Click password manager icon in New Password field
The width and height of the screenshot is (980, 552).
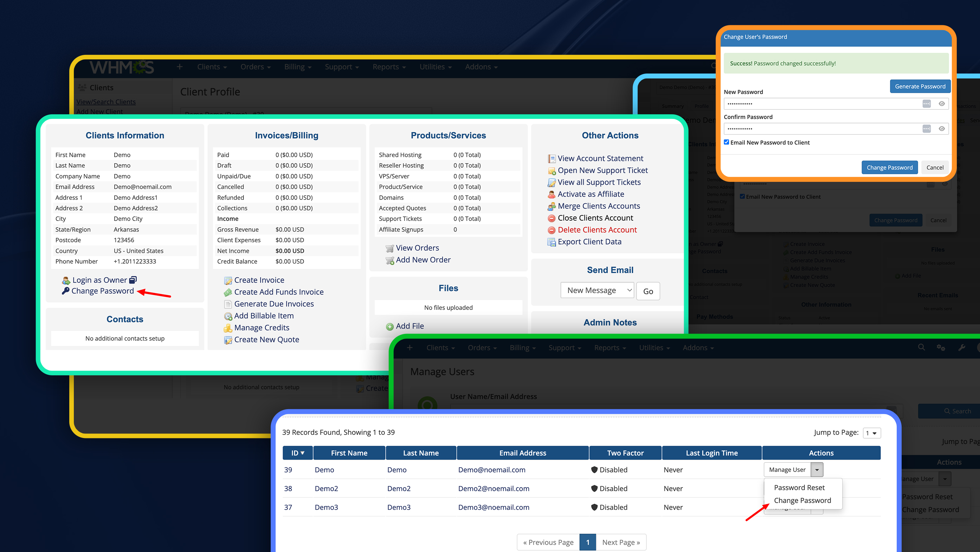927,103
